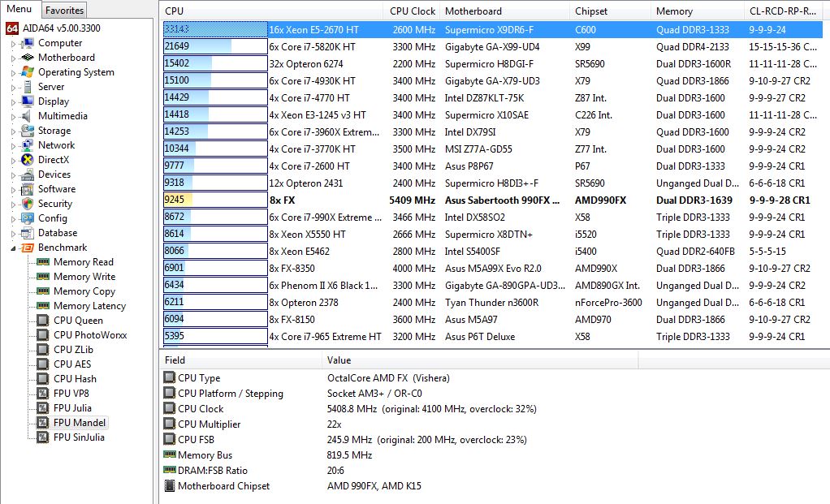Sort by the Memory column header
Screen dimensions: 830x504
[x=697, y=11]
